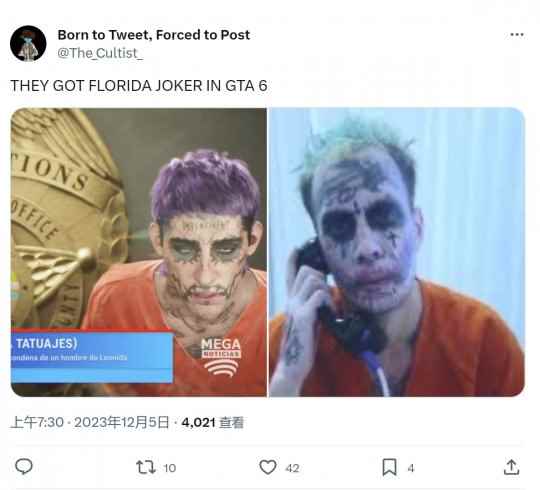Click the TATUAJES caption banner in left image
The width and height of the screenshot is (540, 490).
[92, 357]
